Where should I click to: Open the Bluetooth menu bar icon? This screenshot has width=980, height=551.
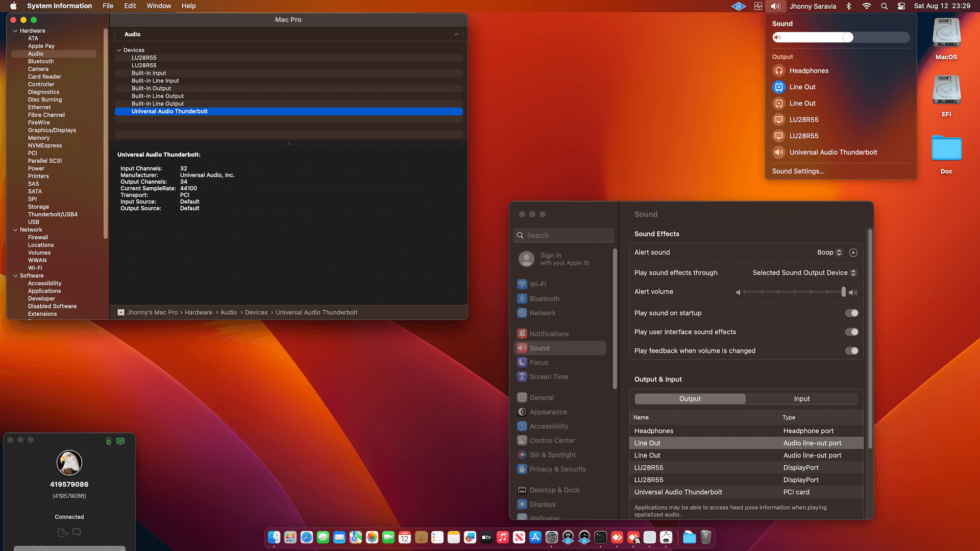(849, 6)
